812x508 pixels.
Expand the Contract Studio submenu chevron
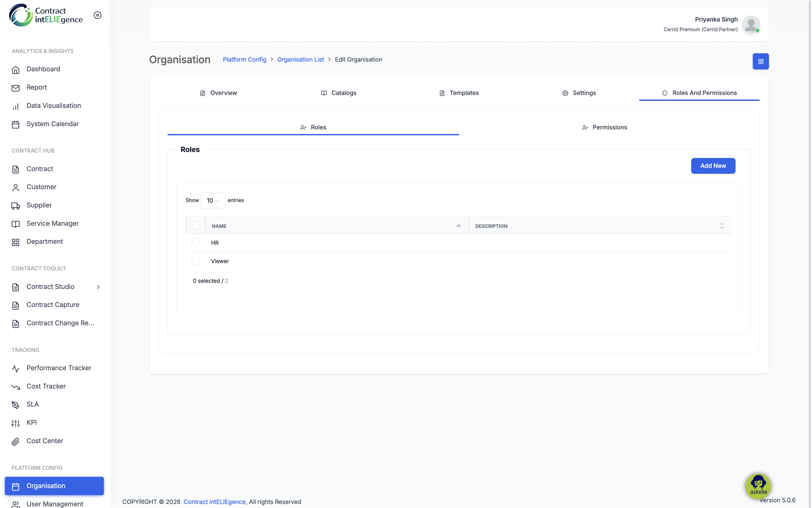coord(98,287)
